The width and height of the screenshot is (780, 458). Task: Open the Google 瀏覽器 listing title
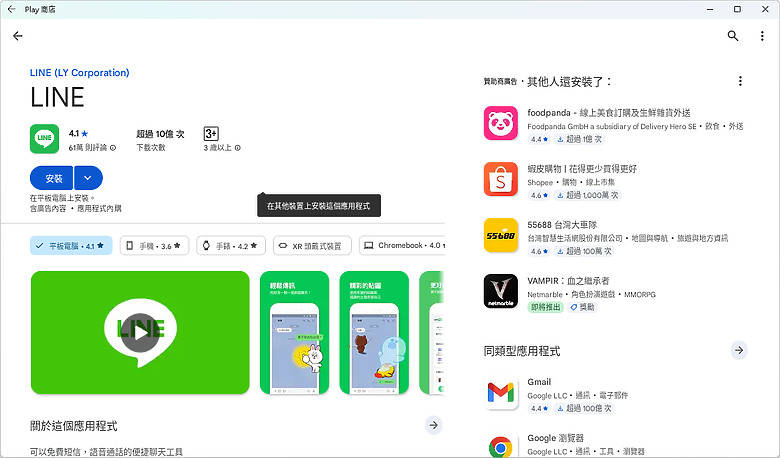pyautogui.click(x=556, y=438)
